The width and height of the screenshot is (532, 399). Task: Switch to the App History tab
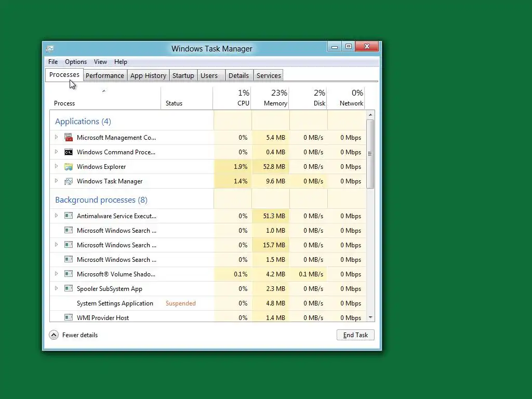point(148,75)
